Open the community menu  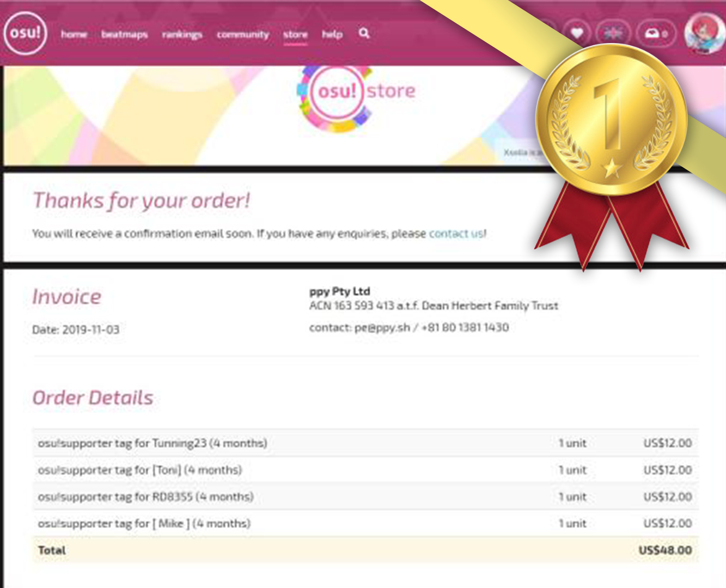pyautogui.click(x=243, y=34)
